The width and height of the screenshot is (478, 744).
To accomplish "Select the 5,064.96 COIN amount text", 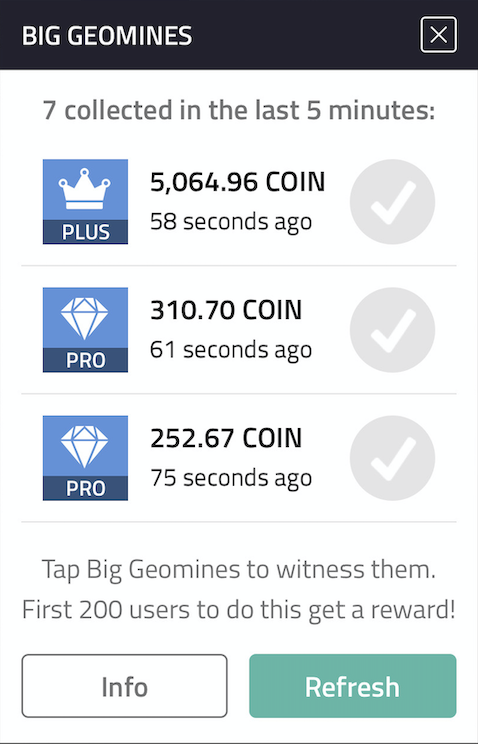I will click(238, 182).
